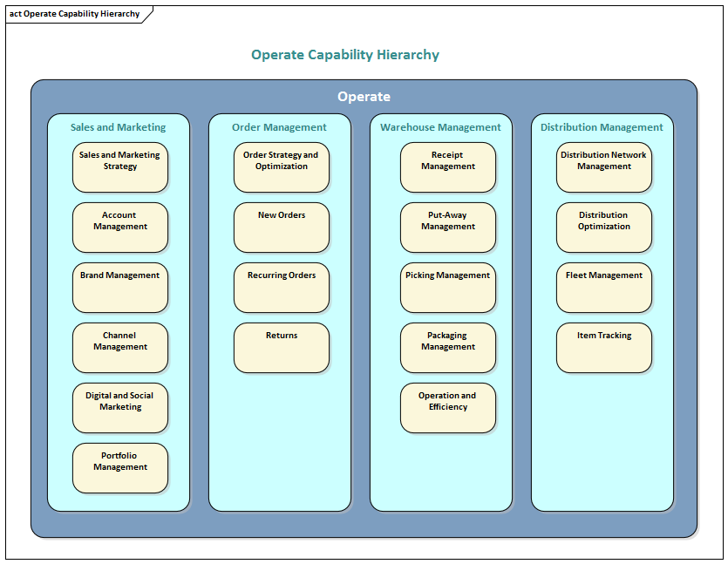Select the Distribution Network Management box

click(x=603, y=167)
